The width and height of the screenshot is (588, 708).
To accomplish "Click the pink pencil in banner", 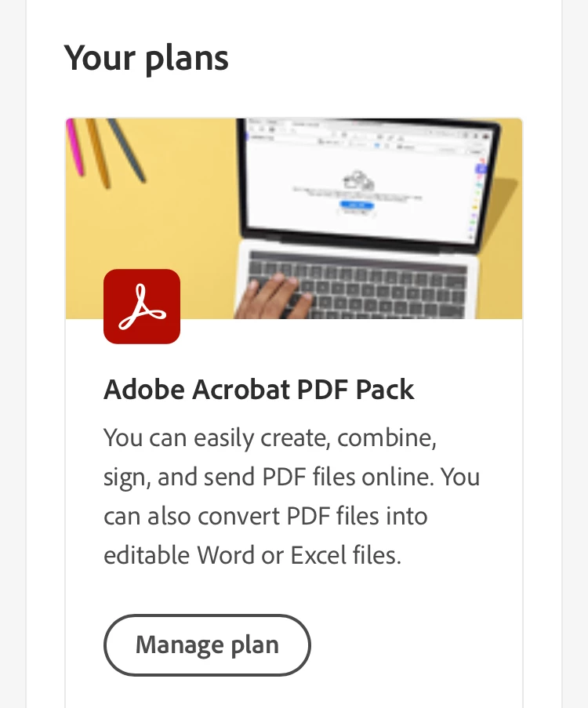I will 75,147.
